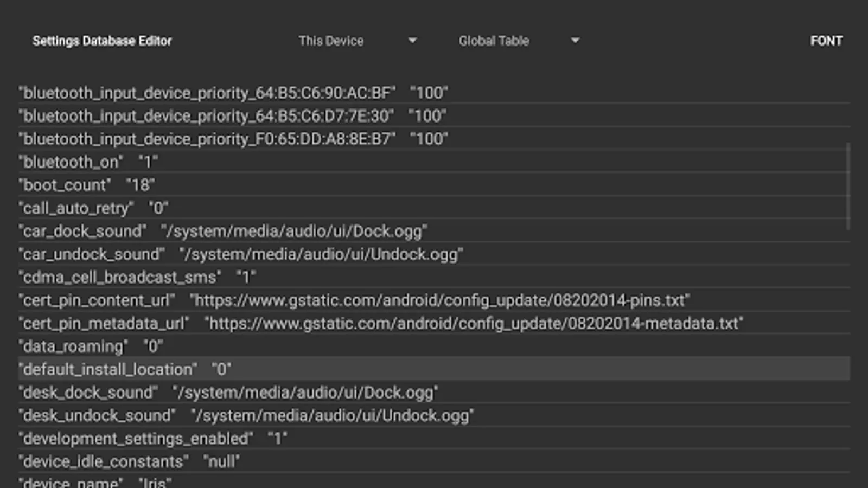Select the device_idle_constants entry
Screen dimensions: 868x488
pos(127,461)
